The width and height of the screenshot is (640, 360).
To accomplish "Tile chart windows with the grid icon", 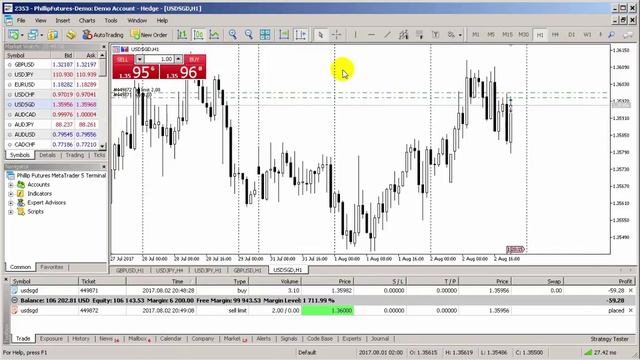I will pos(265,35).
